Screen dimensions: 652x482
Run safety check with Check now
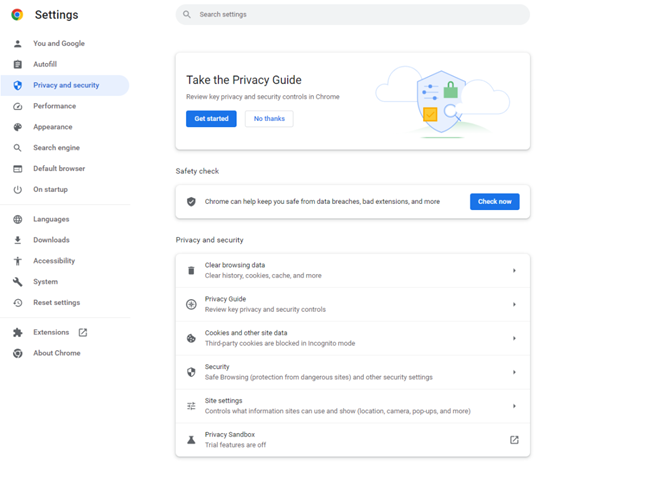(494, 202)
